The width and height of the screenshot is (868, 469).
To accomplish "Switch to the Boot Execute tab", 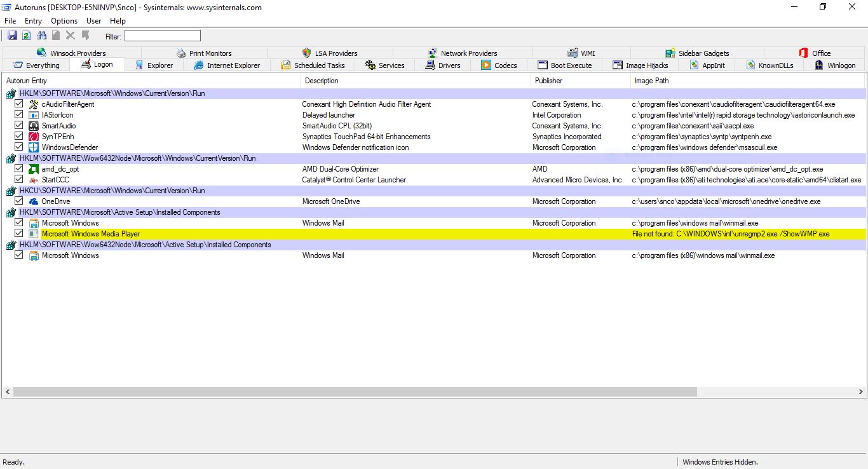I will (x=565, y=65).
